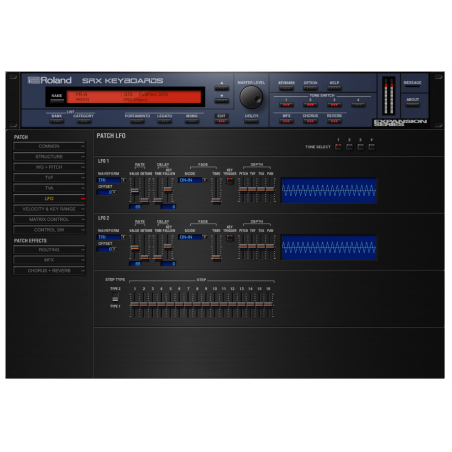This screenshot has height=452, width=452.
Task: Toggle the REVERB effect switch
Action: (334, 121)
